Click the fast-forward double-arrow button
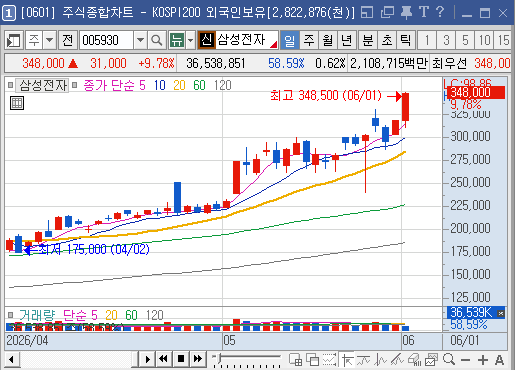Viewport: 515px width, 370px height. (x=198, y=359)
